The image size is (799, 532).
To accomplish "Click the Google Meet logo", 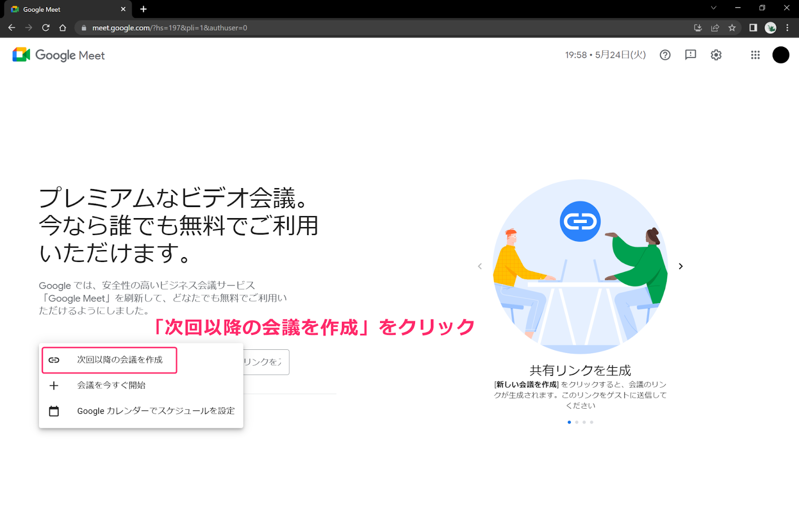I will [58, 55].
